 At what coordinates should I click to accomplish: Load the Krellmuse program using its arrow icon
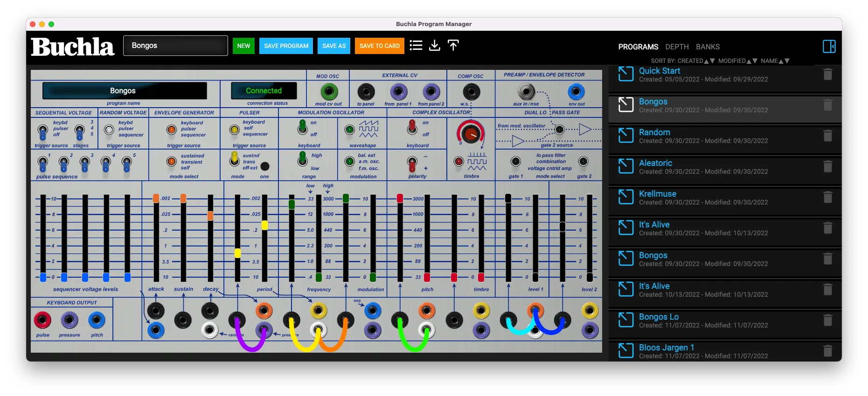tap(626, 197)
